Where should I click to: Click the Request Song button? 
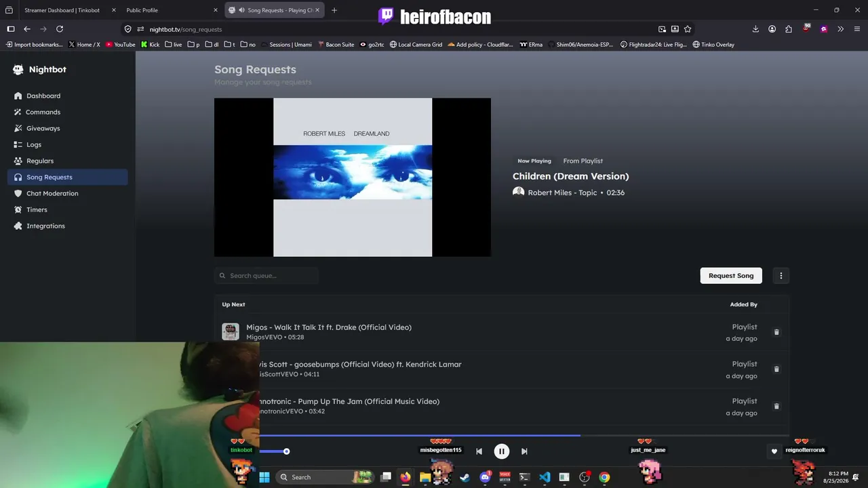[731, 276]
